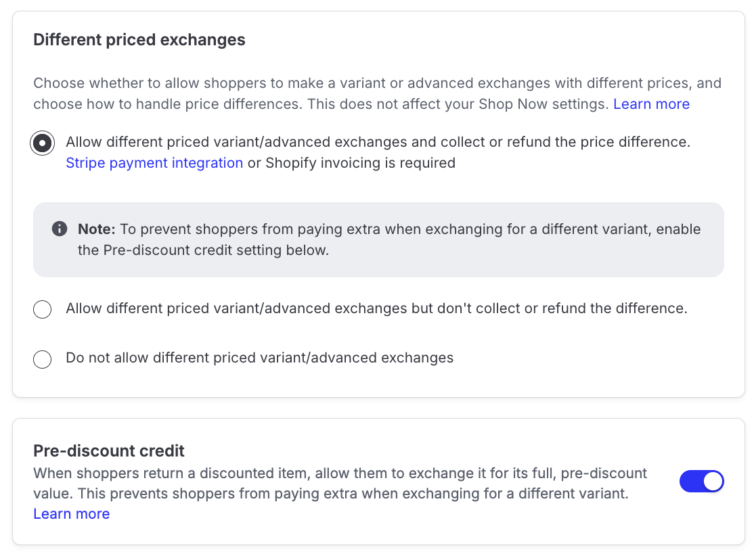Click the Pre-discount credit heading
This screenshot has height=560, width=754.
pyautogui.click(x=109, y=450)
